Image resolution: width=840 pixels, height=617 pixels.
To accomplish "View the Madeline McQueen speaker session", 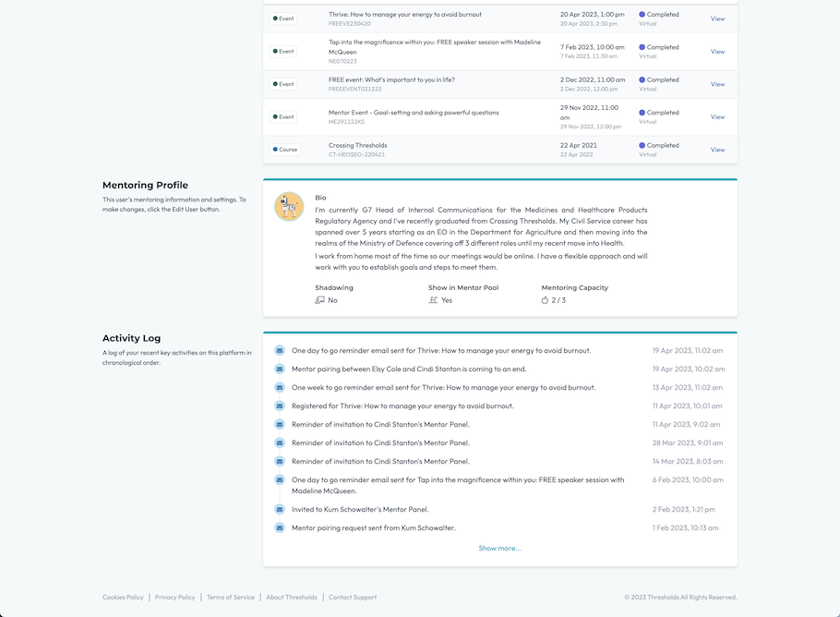I will click(717, 52).
